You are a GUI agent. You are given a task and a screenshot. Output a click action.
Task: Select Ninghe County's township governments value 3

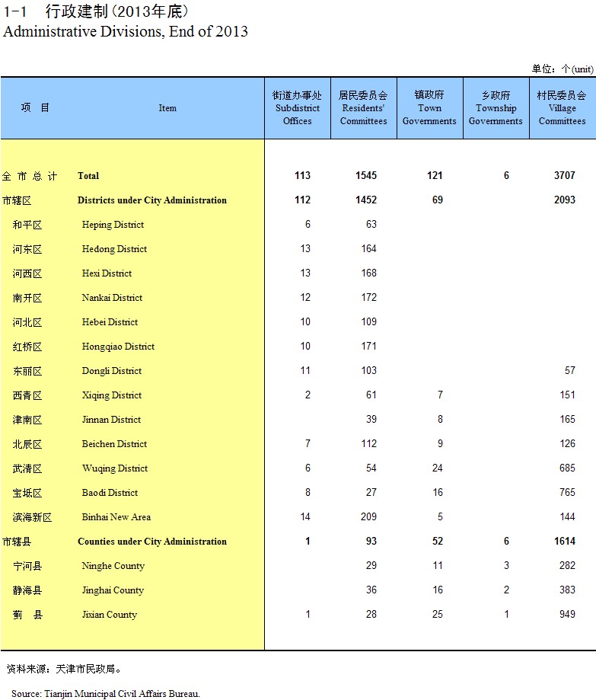tap(506, 566)
